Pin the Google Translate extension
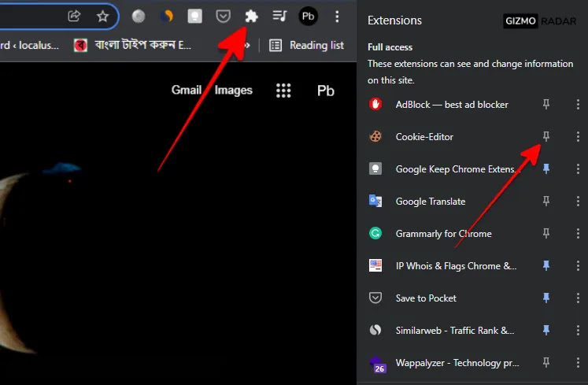The height and width of the screenshot is (385, 588). [x=546, y=201]
